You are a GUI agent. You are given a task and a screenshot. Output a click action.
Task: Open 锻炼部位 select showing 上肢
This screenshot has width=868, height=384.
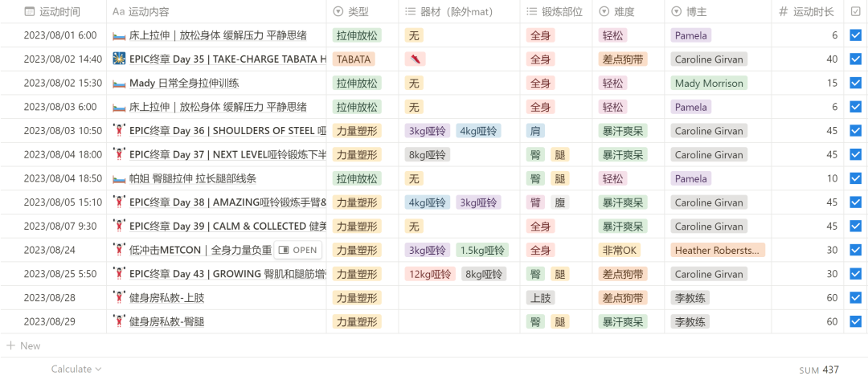(540, 298)
